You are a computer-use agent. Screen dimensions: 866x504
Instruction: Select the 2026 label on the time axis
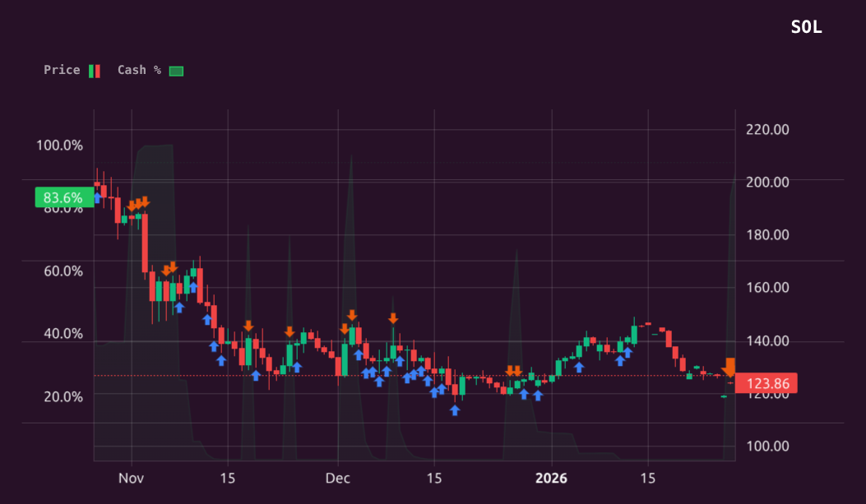(x=552, y=478)
